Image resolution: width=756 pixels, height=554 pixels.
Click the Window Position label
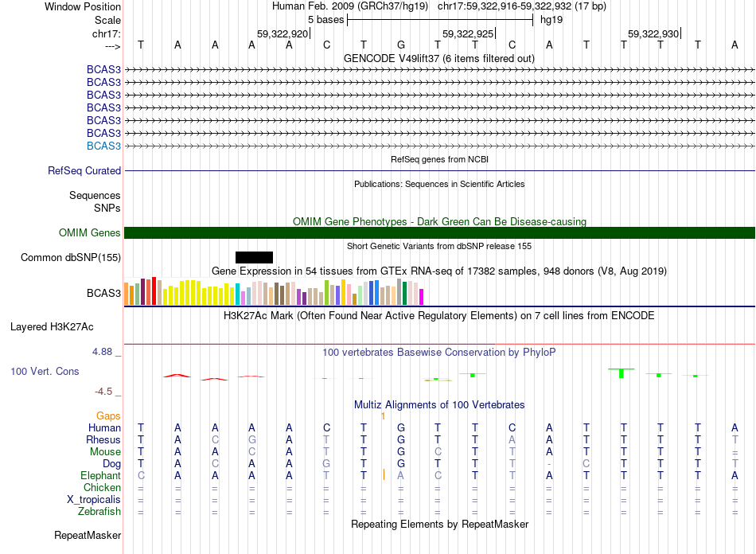click(x=83, y=6)
